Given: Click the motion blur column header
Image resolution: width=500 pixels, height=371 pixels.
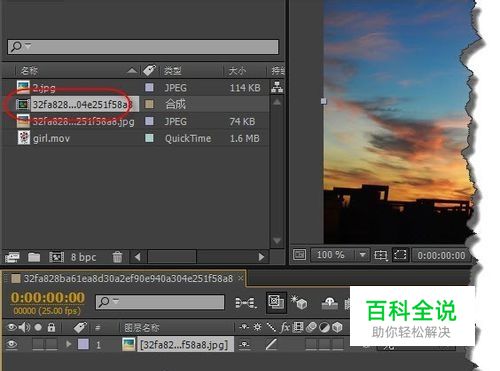Looking at the screenshot, I should click(x=311, y=327).
